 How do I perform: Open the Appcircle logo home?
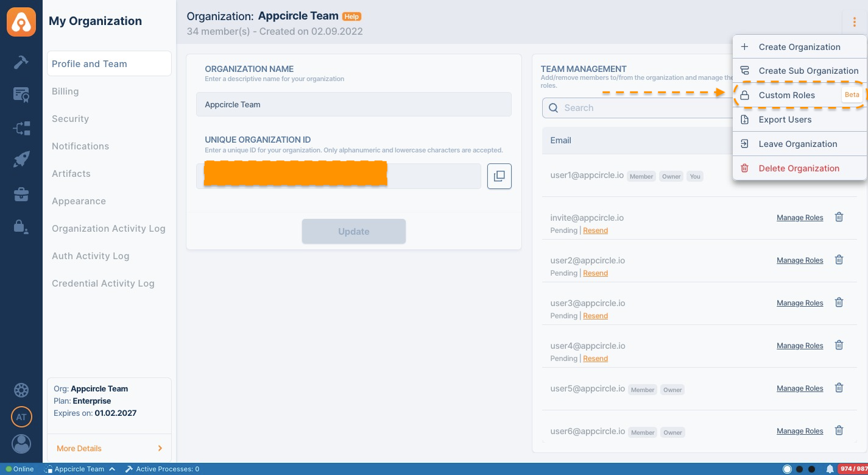pos(21,21)
